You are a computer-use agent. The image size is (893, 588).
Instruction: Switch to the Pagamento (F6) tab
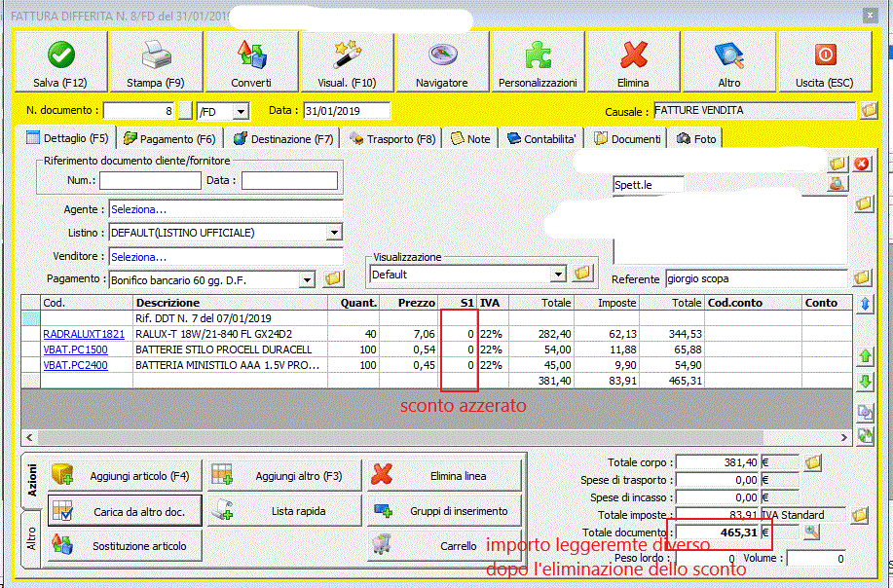click(x=169, y=139)
